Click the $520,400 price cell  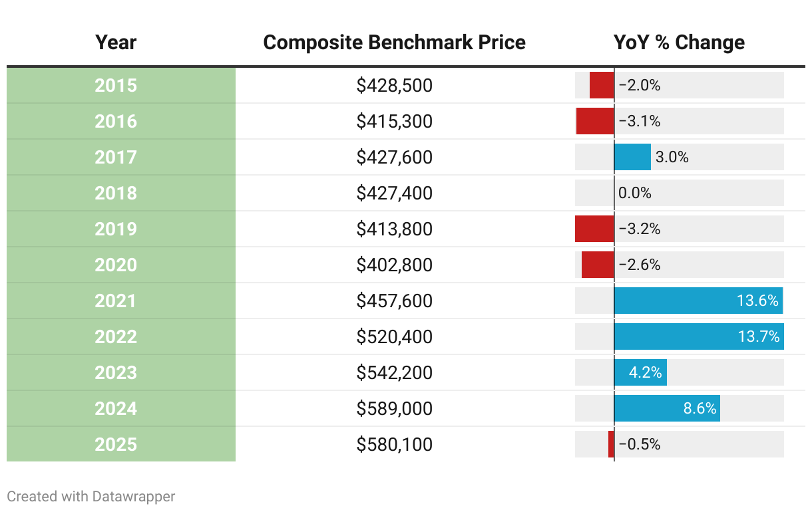394,337
